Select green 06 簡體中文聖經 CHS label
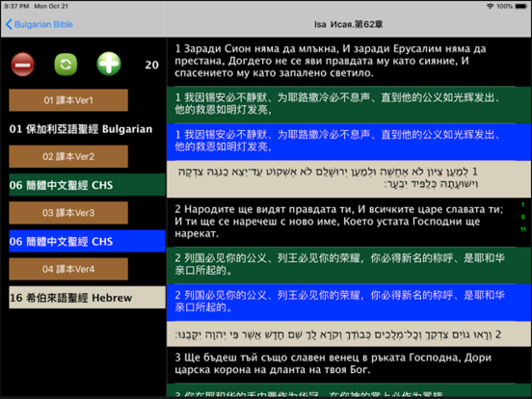 (x=87, y=185)
